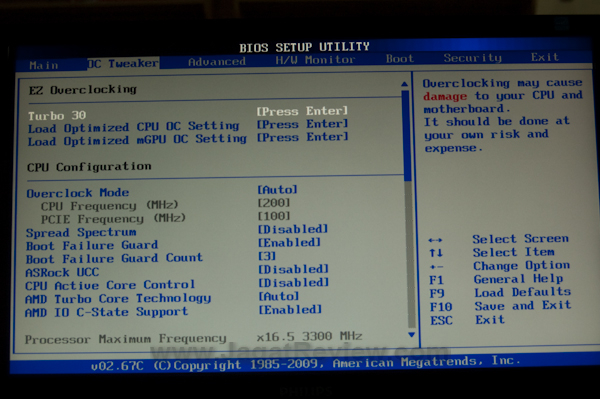The image size is (600, 399).
Task: Open the Security tab
Action: [x=473, y=58]
